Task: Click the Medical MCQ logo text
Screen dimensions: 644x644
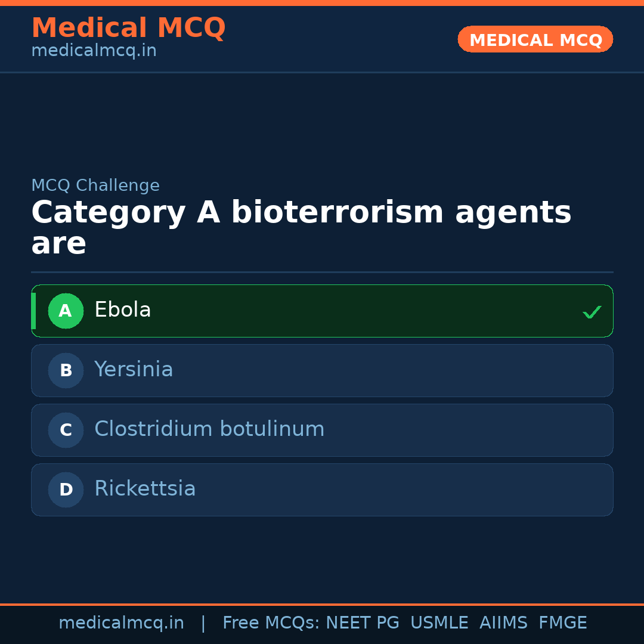Action: 128,27
